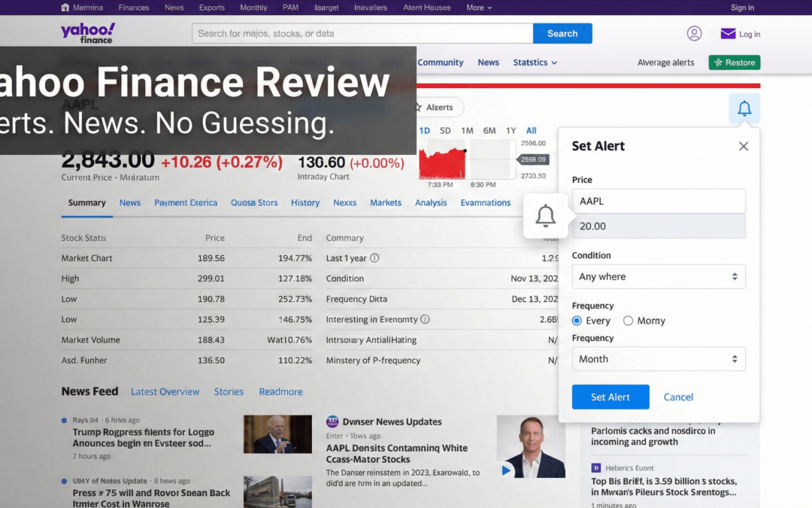Viewport: 812px width, 508px height.
Task: Open the Quosa Stors tab
Action: click(x=254, y=202)
